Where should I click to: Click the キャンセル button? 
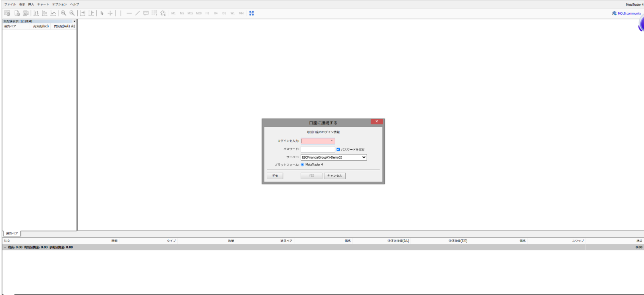(335, 176)
